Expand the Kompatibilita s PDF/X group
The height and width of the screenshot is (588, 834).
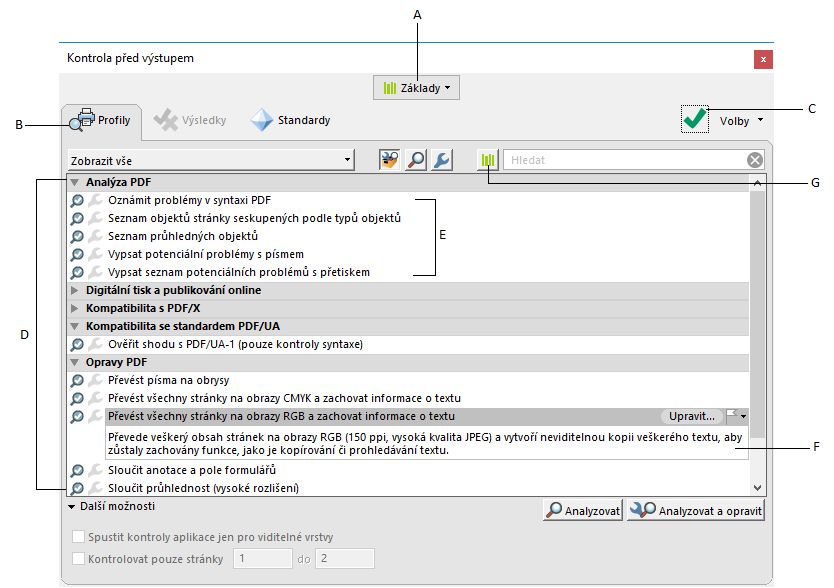click(74, 308)
